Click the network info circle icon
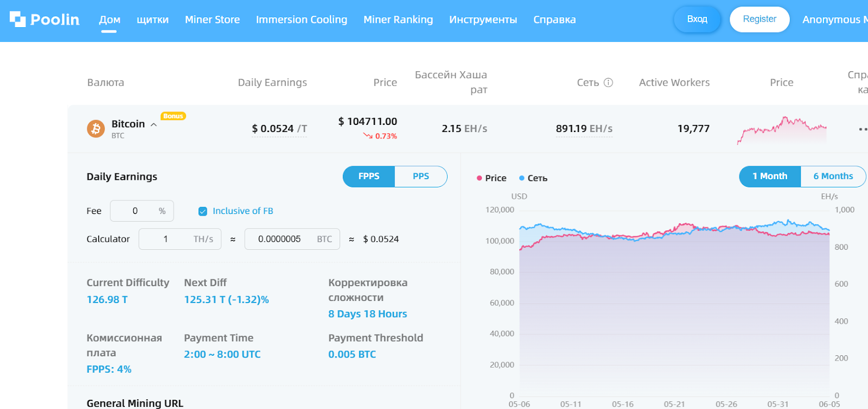This screenshot has width=868, height=409. click(x=609, y=83)
